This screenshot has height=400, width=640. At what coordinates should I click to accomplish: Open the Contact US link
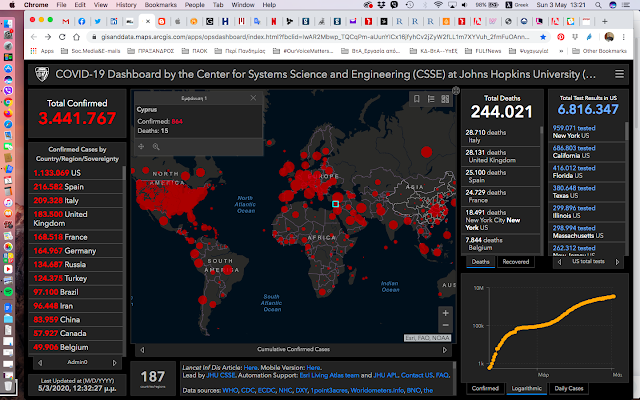click(417, 375)
